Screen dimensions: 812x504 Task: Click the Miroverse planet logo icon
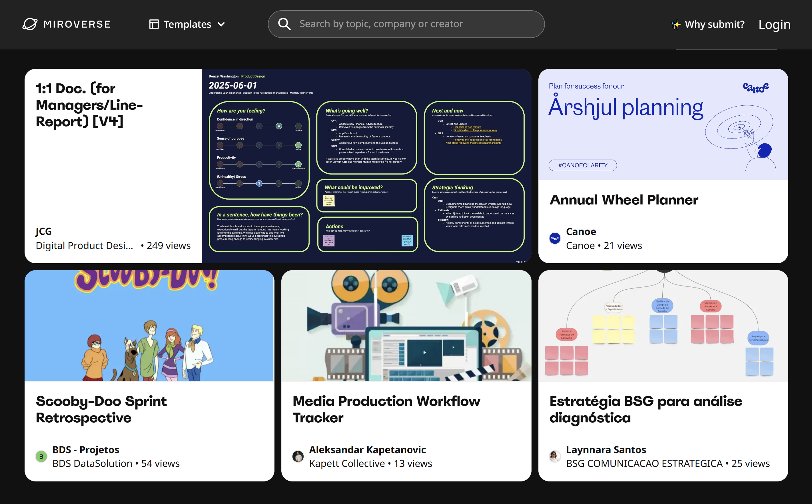(30, 24)
